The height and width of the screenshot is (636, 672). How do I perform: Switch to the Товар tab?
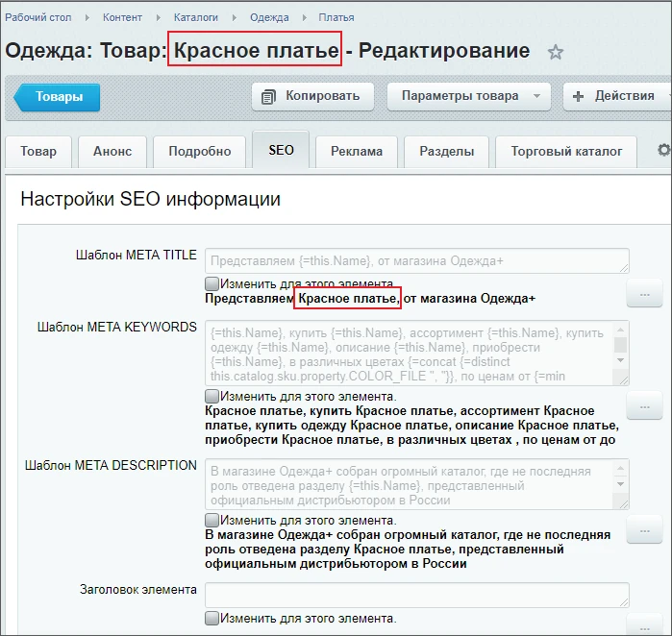click(x=38, y=152)
